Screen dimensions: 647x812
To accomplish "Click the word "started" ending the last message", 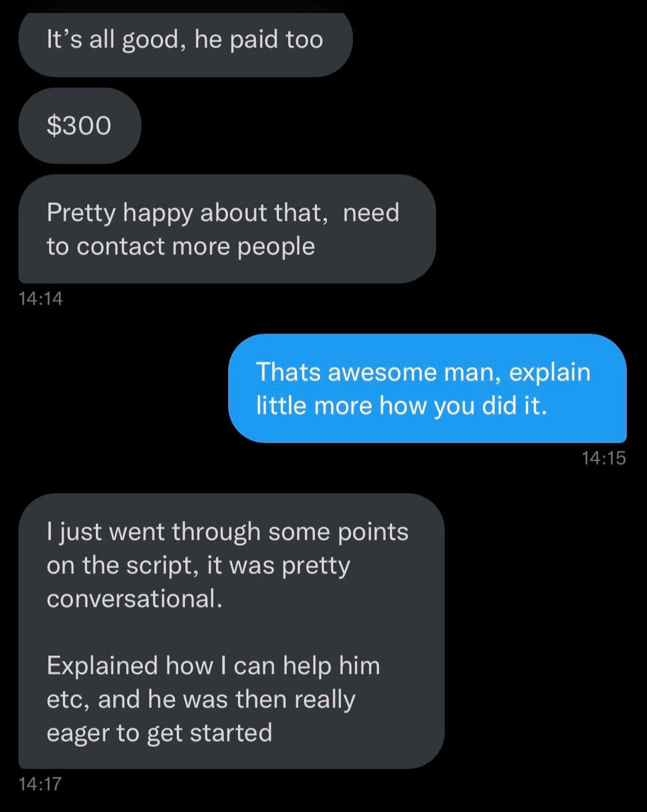I will (x=230, y=733).
